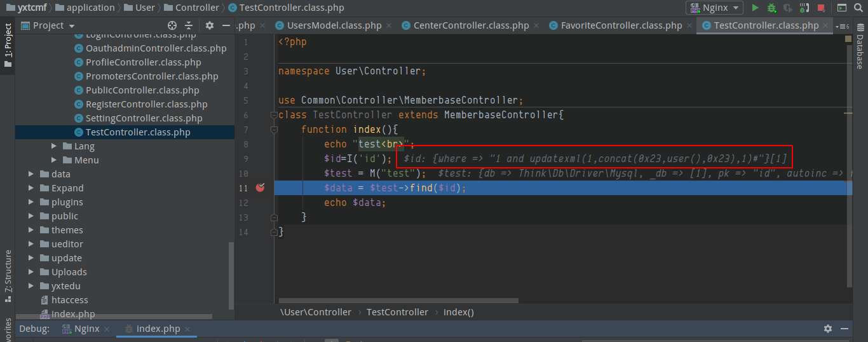868x342 pixels.
Task: Close the Nginx debug session tab
Action: [107, 329]
